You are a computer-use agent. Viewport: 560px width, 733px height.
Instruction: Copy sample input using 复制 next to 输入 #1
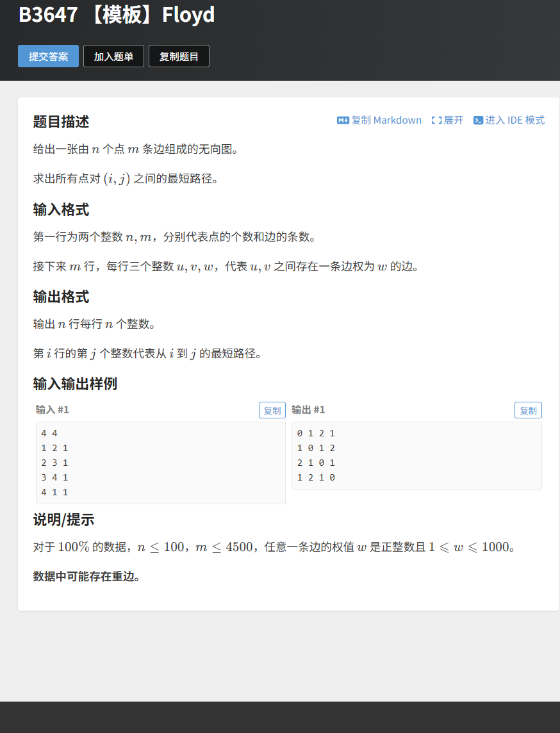(x=272, y=410)
